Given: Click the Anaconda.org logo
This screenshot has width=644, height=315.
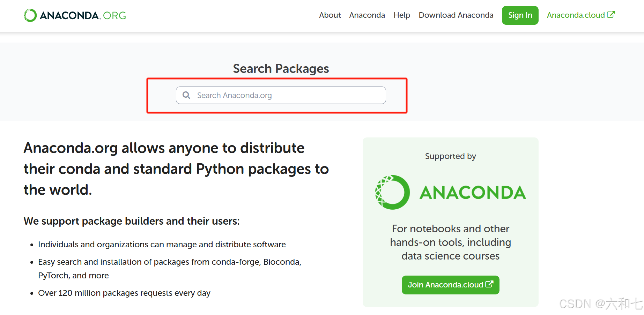Looking at the screenshot, I should (x=75, y=15).
